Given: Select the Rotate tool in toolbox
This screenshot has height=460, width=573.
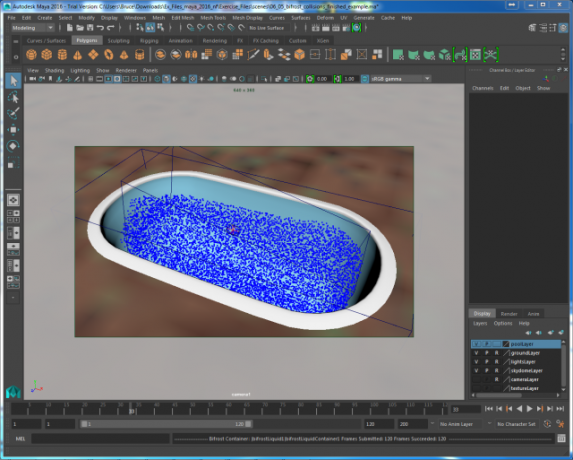Looking at the screenshot, I should pyautogui.click(x=13, y=146).
